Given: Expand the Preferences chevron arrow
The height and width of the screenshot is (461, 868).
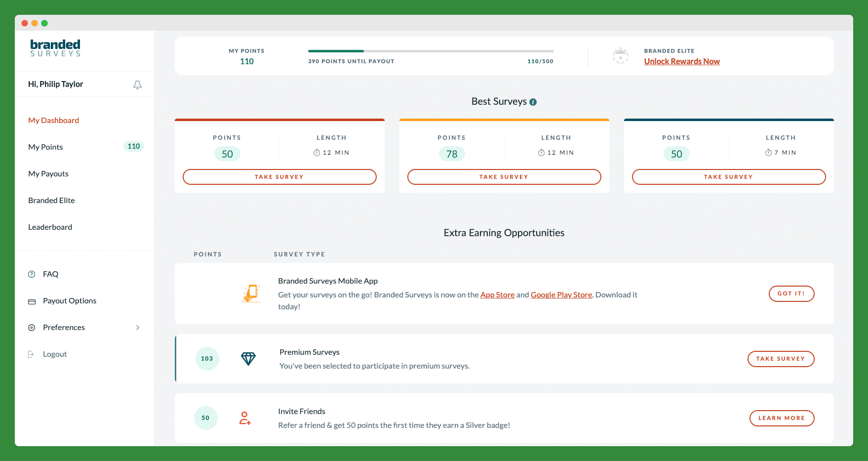Looking at the screenshot, I should tap(138, 328).
